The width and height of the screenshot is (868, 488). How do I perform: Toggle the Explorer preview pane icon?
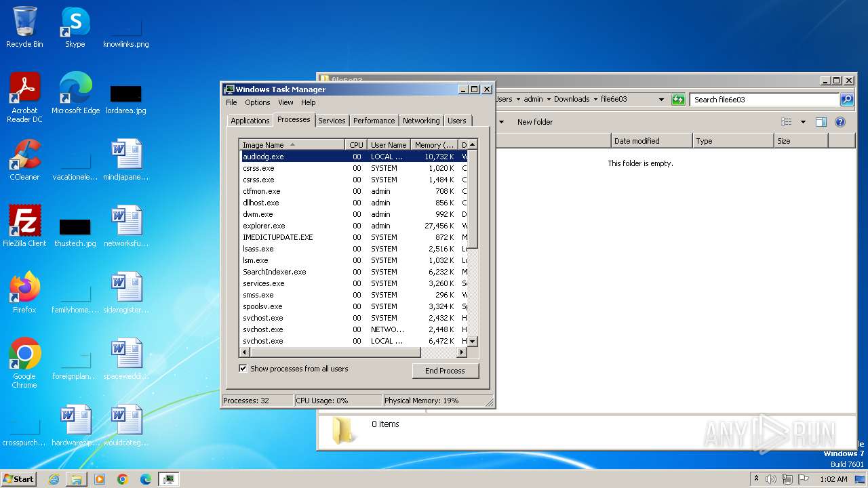pos(821,122)
